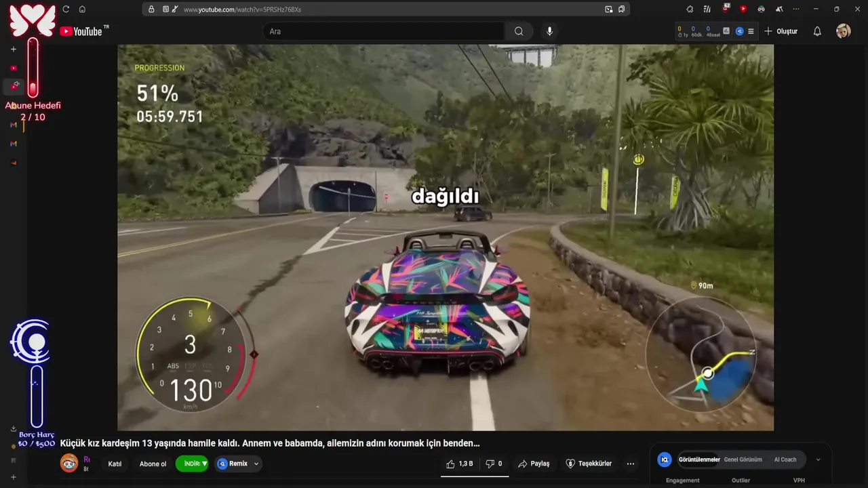This screenshot has height=488, width=868.
Task: Open the notifications bell
Action: (817, 31)
